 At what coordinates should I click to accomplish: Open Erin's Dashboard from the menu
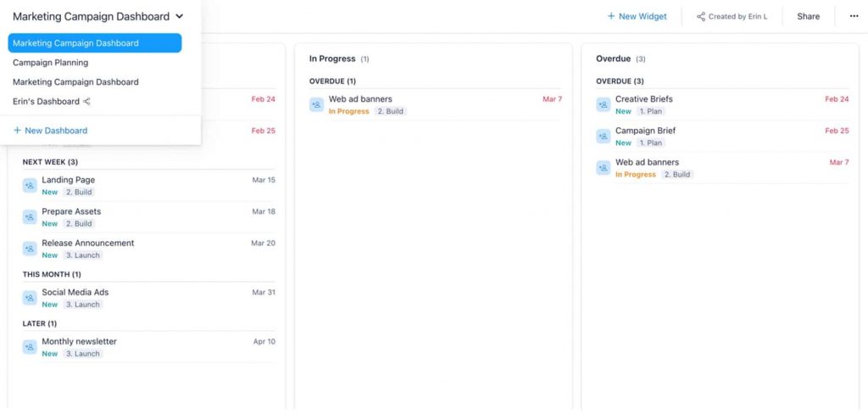pyautogui.click(x=46, y=102)
